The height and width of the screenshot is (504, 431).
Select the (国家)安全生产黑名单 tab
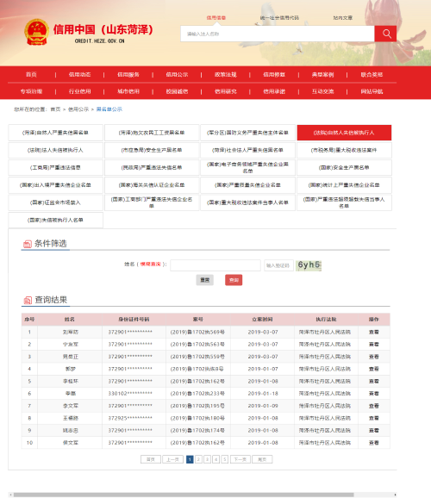pyautogui.click(x=344, y=168)
